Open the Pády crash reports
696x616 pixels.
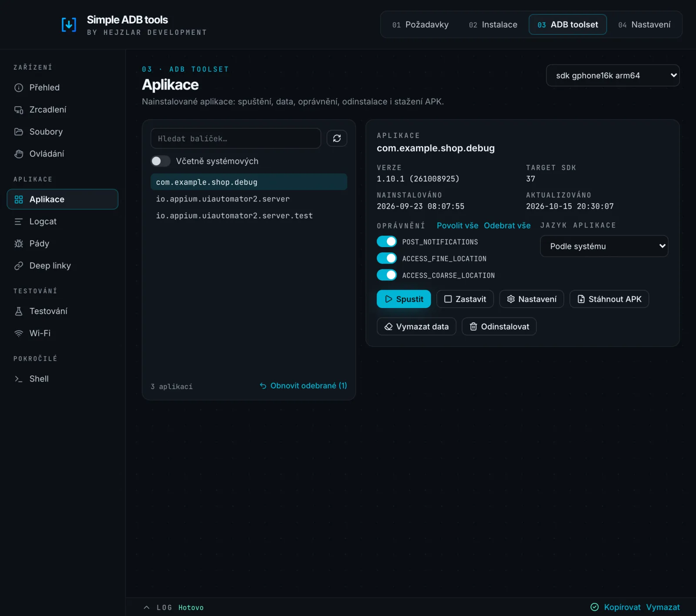tap(63, 244)
